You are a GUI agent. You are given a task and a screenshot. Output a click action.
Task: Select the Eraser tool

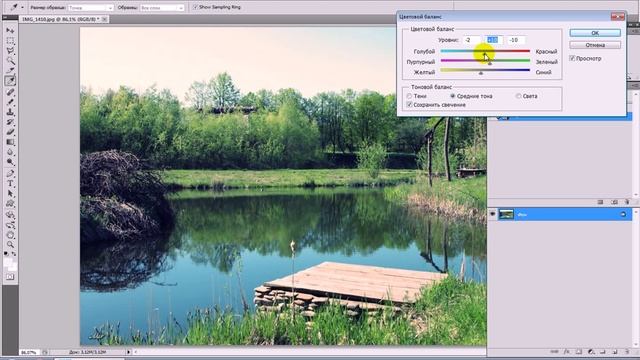(10, 132)
